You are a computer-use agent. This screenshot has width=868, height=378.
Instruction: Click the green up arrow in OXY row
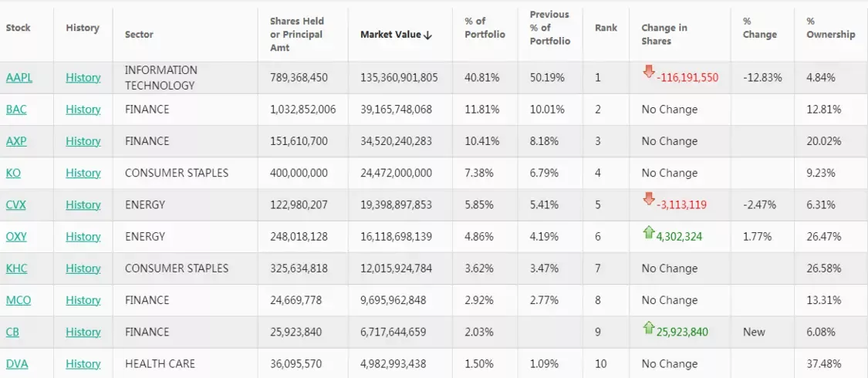click(x=649, y=231)
